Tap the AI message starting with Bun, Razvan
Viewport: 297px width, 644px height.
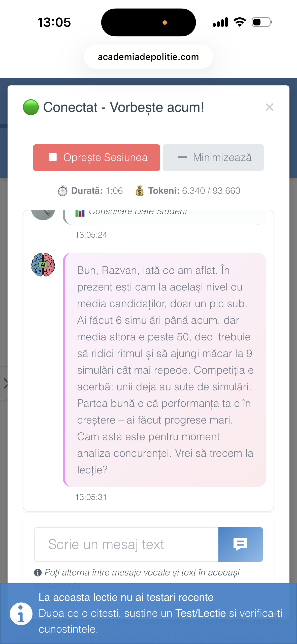click(165, 370)
